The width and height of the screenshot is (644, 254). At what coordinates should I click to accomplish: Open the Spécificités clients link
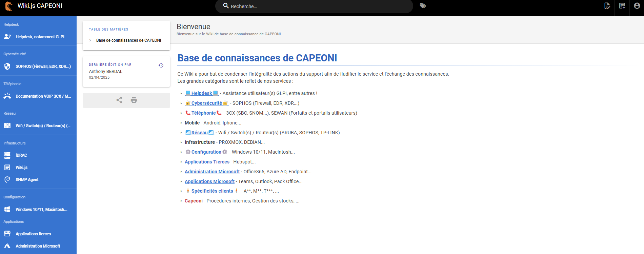coord(212,191)
